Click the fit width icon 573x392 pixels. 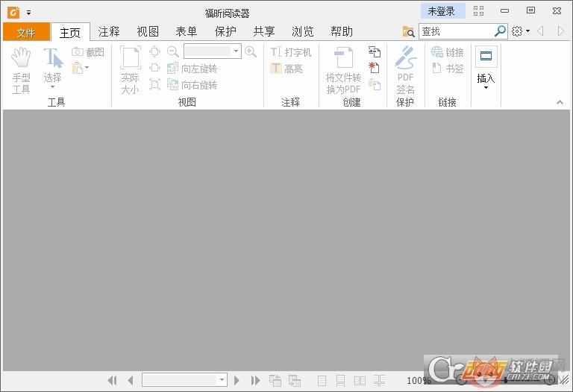[154, 68]
